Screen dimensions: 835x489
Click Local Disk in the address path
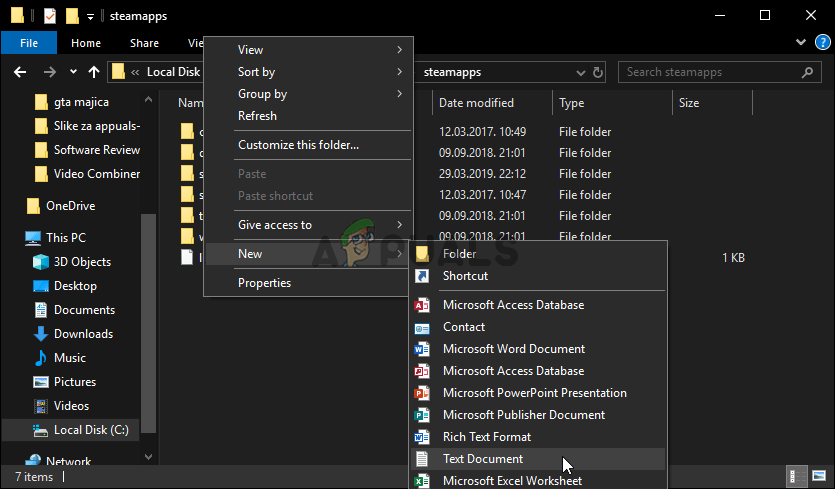coord(173,72)
